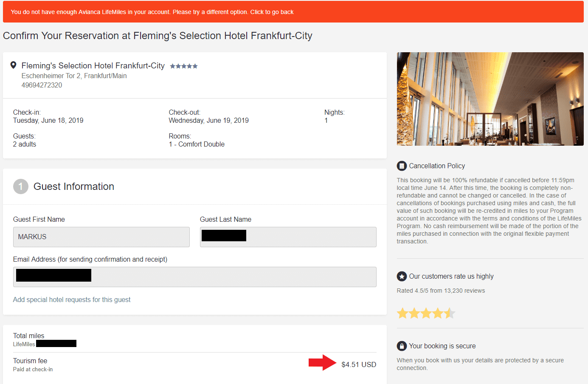Click the Fleming's Selection Hotel name heading
This screenshot has width=588, height=384.
[x=93, y=66]
